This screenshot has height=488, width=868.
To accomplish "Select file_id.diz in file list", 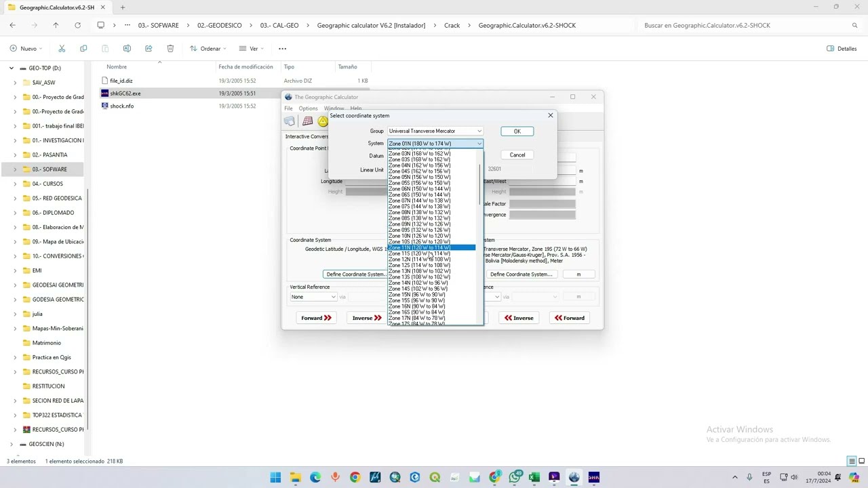I will click(121, 81).
